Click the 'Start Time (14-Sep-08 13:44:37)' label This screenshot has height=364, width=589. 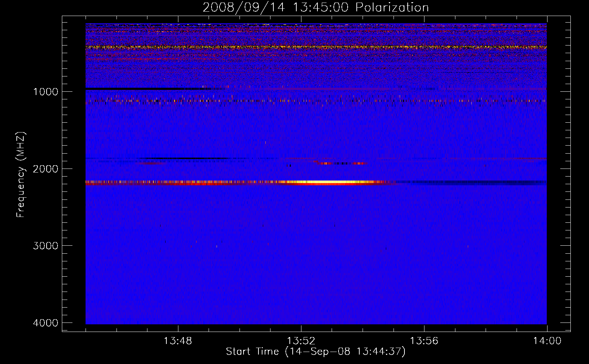316,352
